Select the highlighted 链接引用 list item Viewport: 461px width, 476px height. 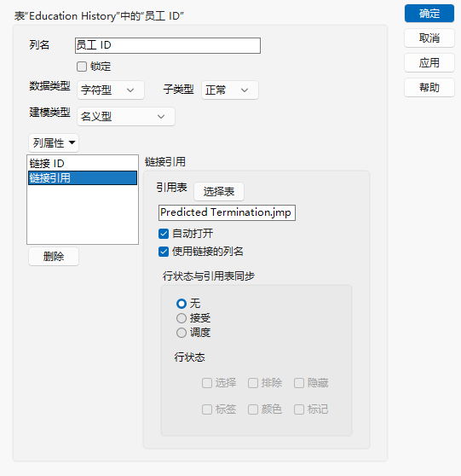pos(83,178)
